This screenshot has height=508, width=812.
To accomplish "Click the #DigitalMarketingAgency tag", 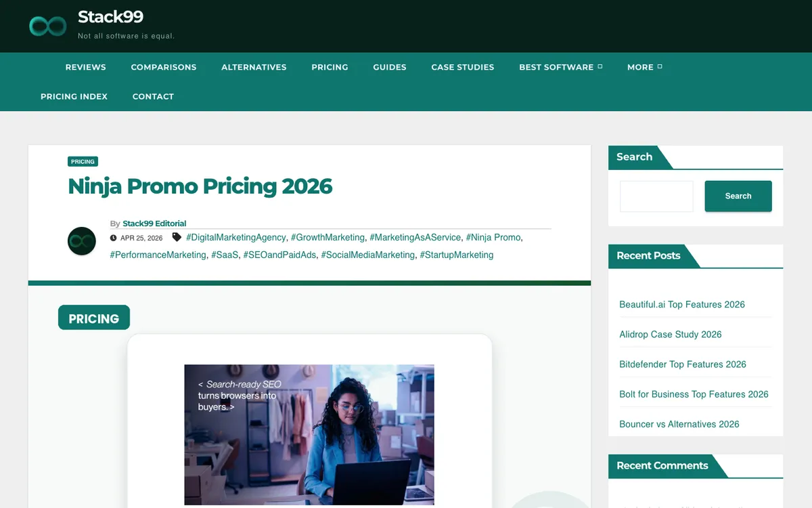I will click(x=236, y=237).
